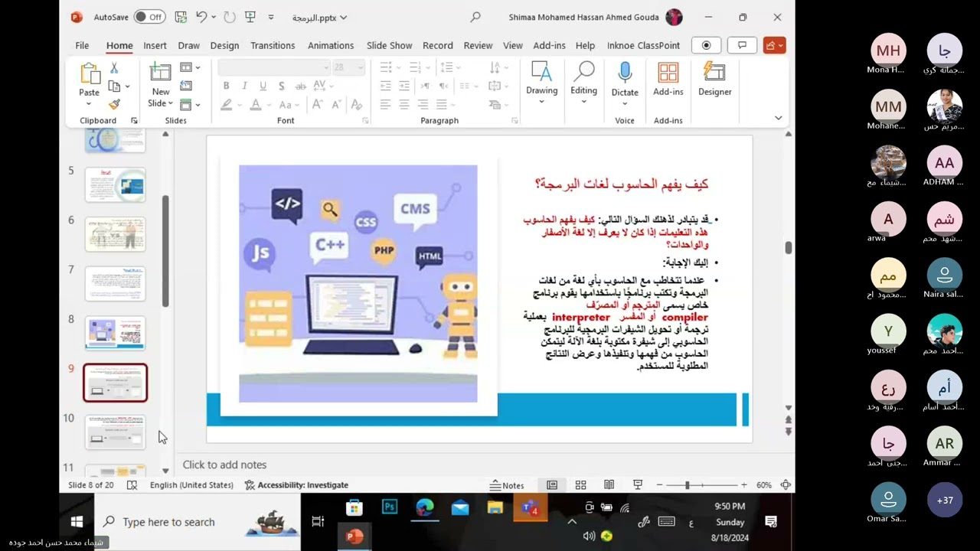Open the Slide Show tab
Viewport: 980px width, 551px height.
pyautogui.click(x=389, y=45)
